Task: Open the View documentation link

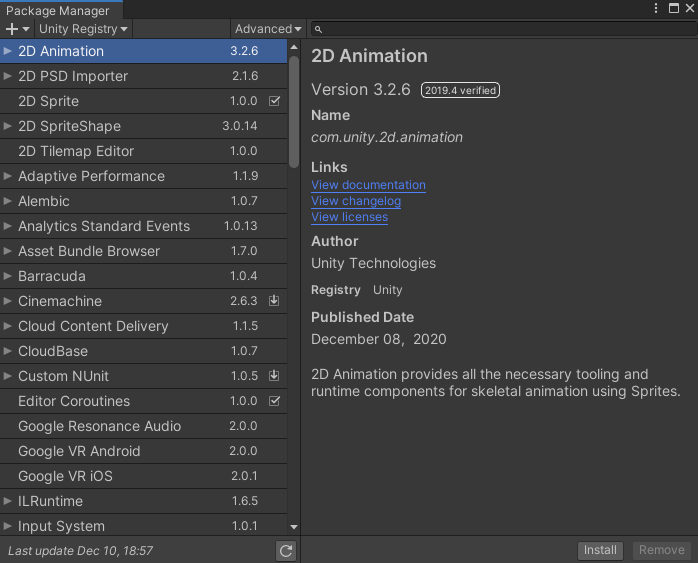Action: tap(368, 185)
